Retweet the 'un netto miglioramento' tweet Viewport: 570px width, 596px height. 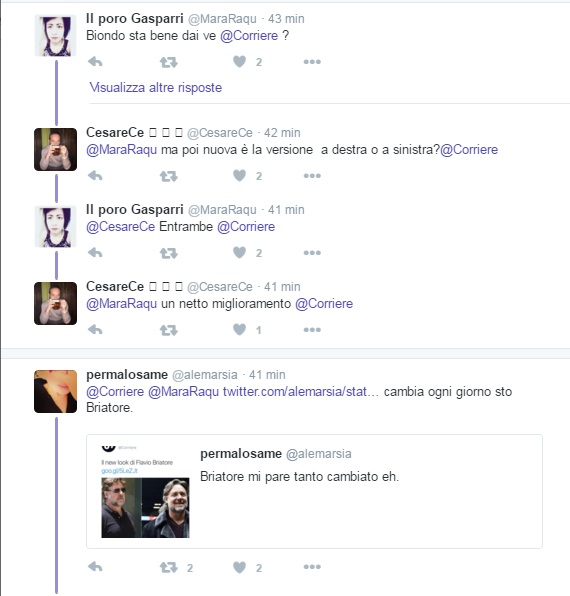tap(169, 330)
